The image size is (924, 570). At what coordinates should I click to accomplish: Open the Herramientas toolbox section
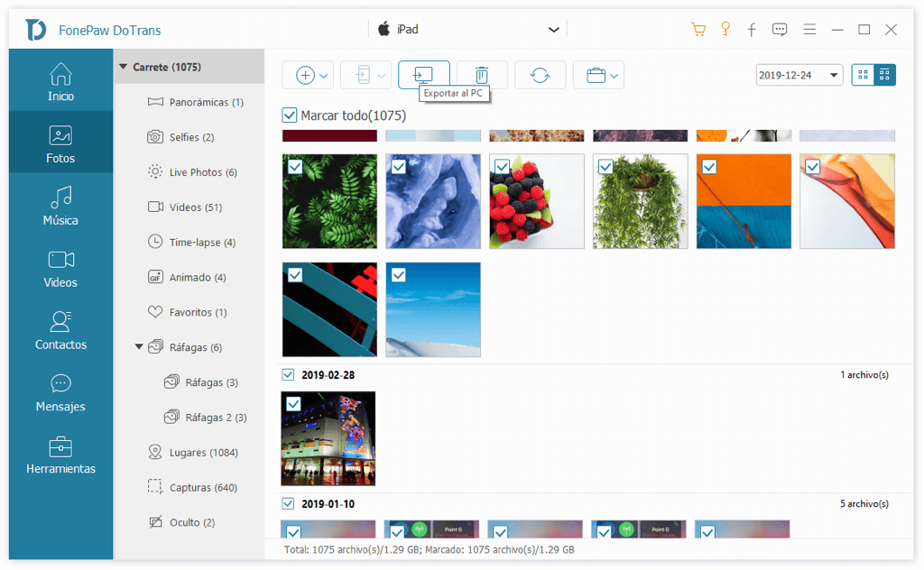tap(60, 455)
